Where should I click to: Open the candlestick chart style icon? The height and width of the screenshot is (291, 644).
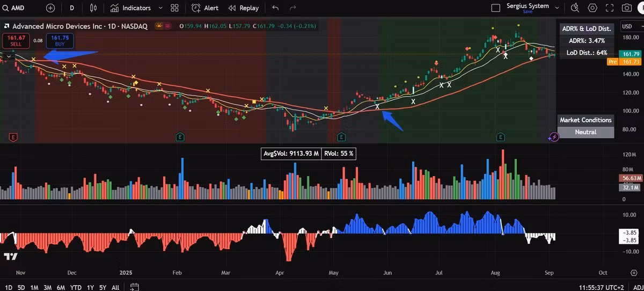pos(93,8)
